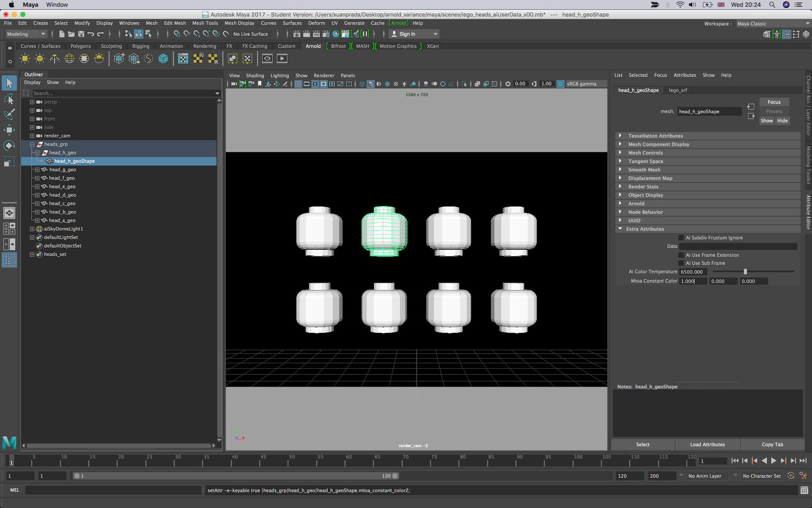
Task: Click the Show button in Attribute Editor
Action: pyautogui.click(x=767, y=121)
